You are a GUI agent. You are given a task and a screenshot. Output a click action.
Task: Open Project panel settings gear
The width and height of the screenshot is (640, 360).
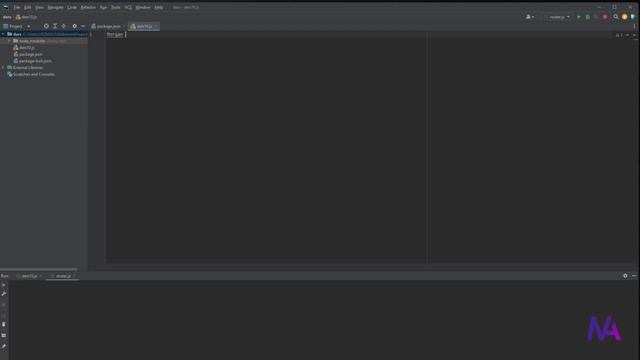[x=74, y=26]
